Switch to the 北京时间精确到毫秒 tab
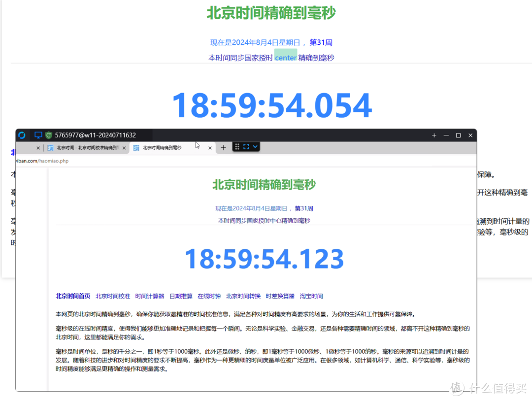Image resolution: width=532 pixels, height=401 pixels. point(163,147)
